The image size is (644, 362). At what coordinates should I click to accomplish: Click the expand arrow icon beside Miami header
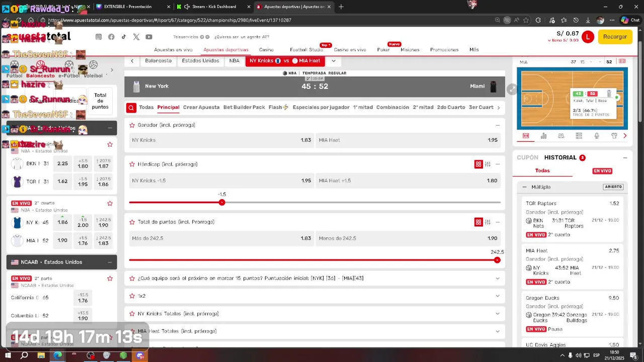coord(512,89)
